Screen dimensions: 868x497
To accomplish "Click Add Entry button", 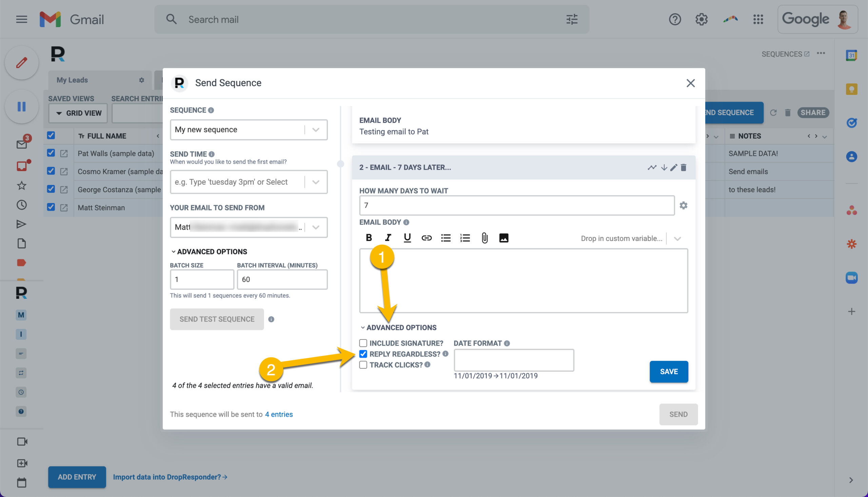I will (x=77, y=477).
